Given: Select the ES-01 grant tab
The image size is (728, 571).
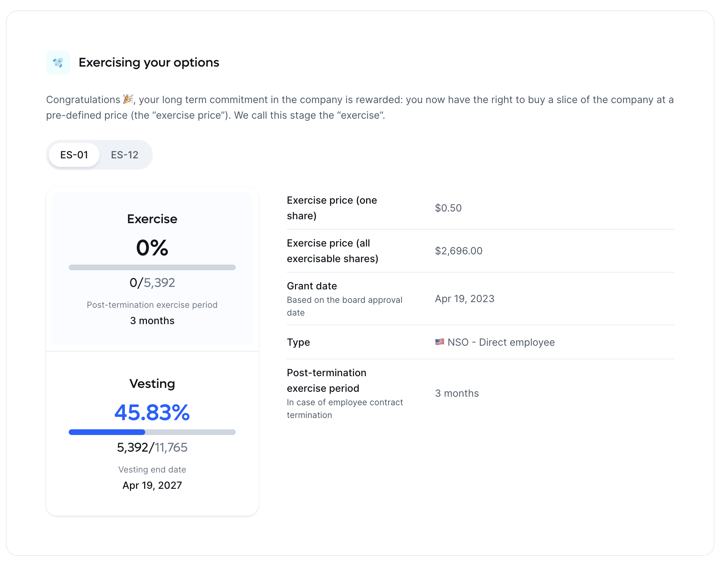Looking at the screenshot, I should (x=74, y=154).
